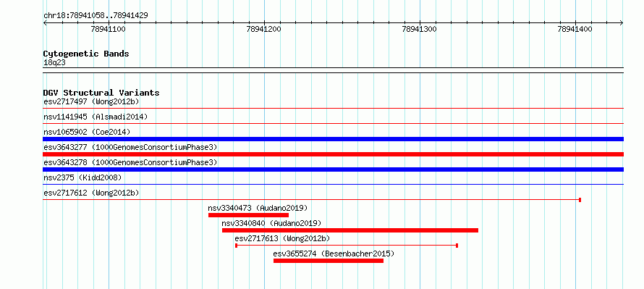Screen dimensions: 644x289
Task: Select the thick blue bar for esv3643278
Action: coord(333,169)
